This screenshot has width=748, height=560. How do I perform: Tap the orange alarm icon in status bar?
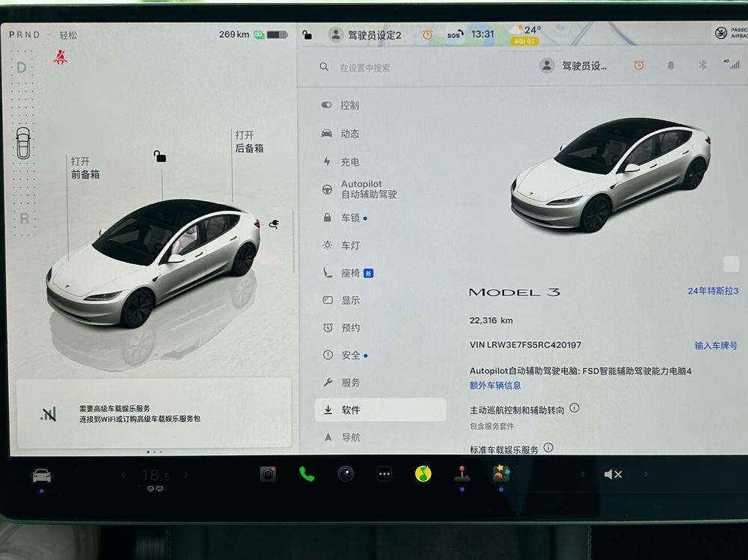427,35
